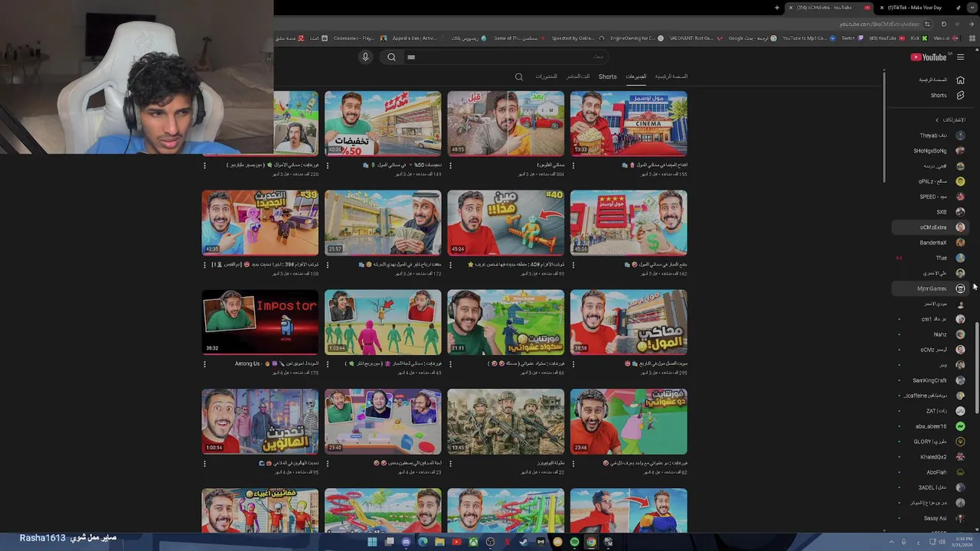Open Tfue channel in subscriptions
Viewport: 980px width, 551px height.
tap(930, 258)
